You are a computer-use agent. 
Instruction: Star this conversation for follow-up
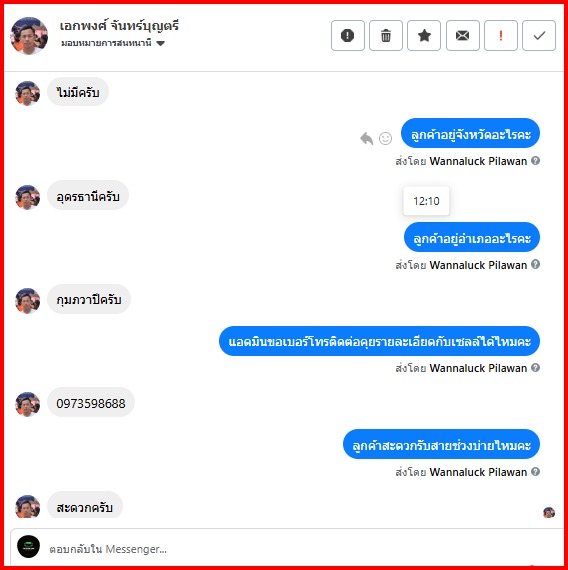424,36
